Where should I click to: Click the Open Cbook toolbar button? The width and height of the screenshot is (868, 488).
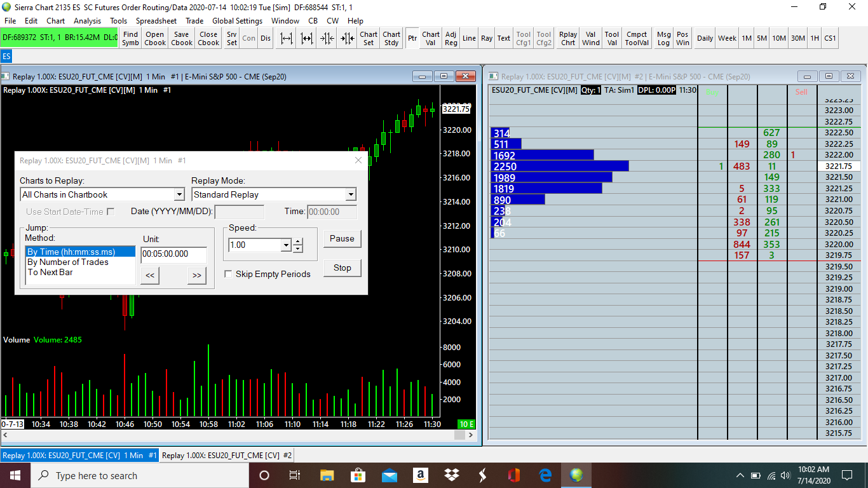click(155, 38)
